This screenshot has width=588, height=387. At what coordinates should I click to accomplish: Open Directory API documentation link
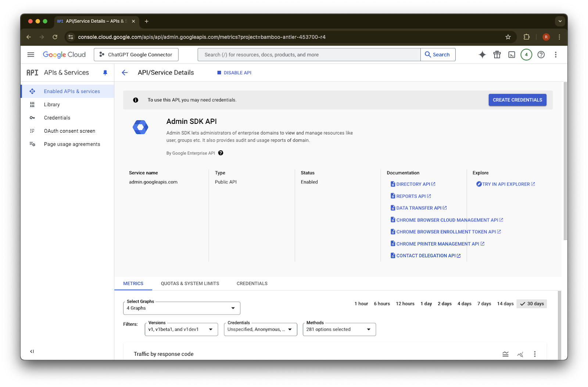point(413,184)
